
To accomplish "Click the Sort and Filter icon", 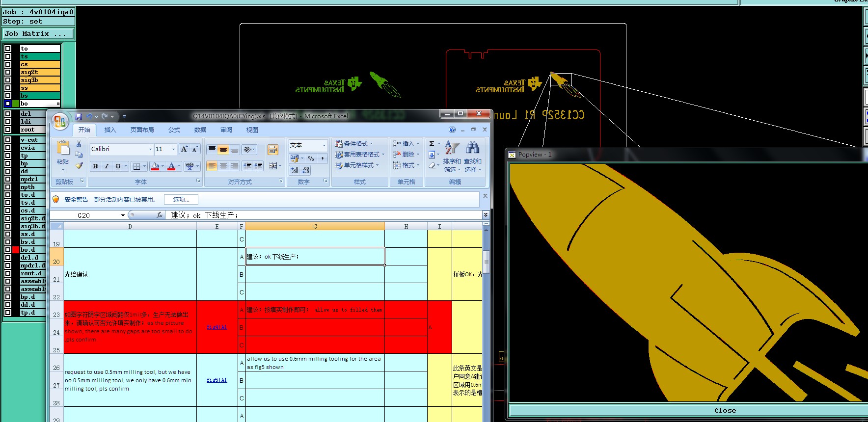I will pos(452,148).
